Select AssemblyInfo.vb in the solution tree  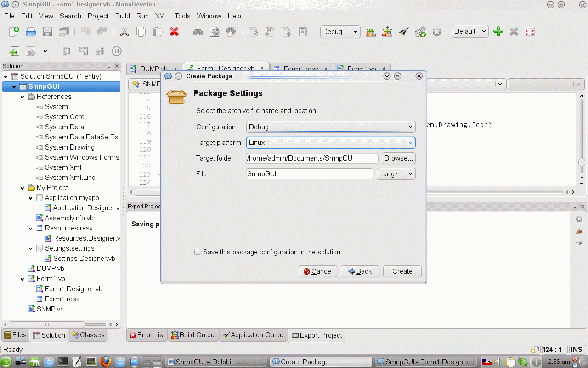69,218
